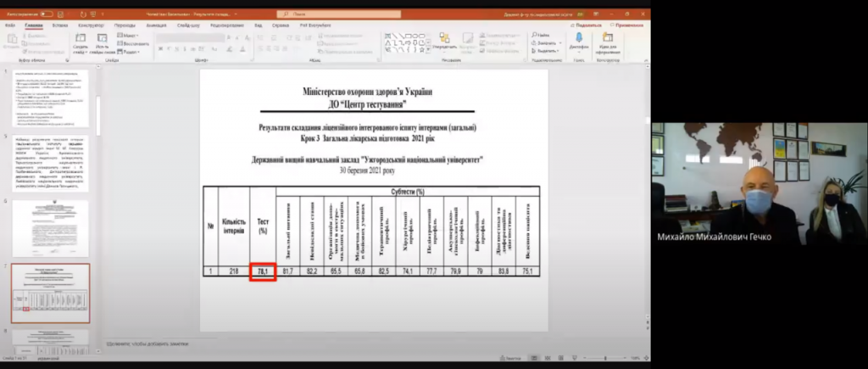
Task: Click cell 78,1 in the slide table
Action: [x=263, y=271]
